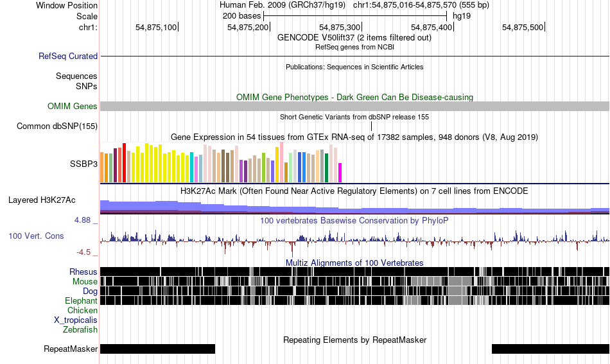Viewport: 610px width, 364px height.
Task: Click the dbSNP variant tick mark
Action: pos(372,126)
